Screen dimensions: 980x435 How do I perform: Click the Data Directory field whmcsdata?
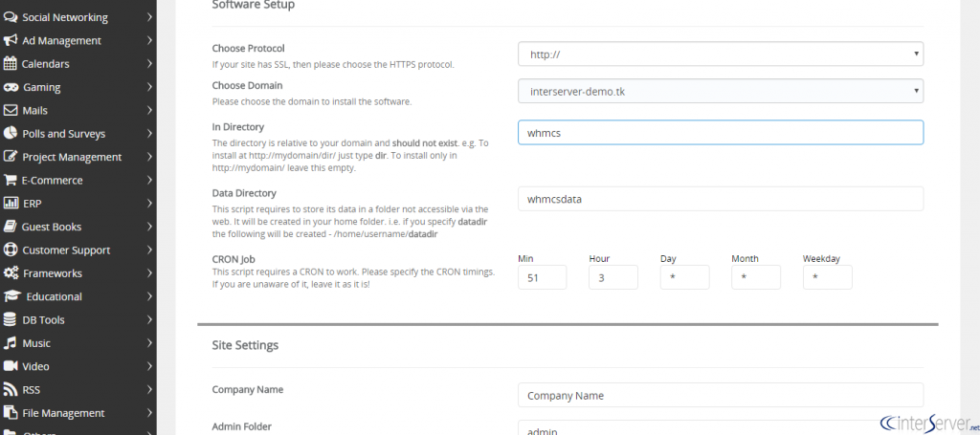tap(721, 199)
